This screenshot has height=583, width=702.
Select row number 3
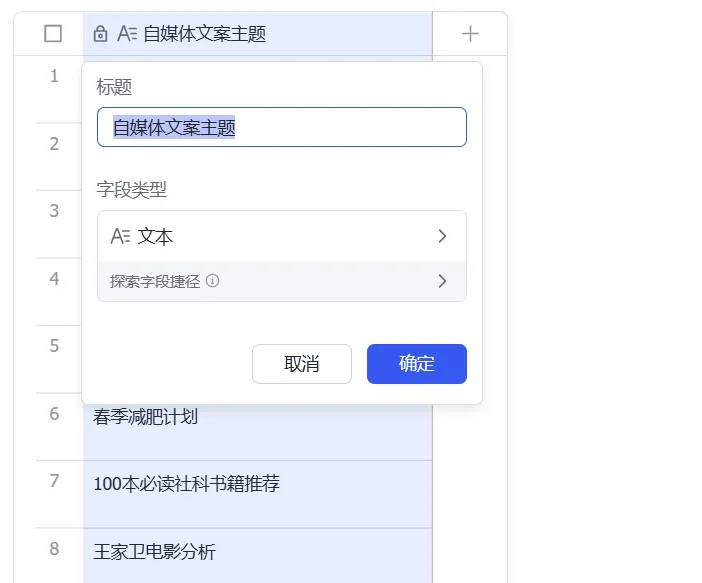(54, 211)
